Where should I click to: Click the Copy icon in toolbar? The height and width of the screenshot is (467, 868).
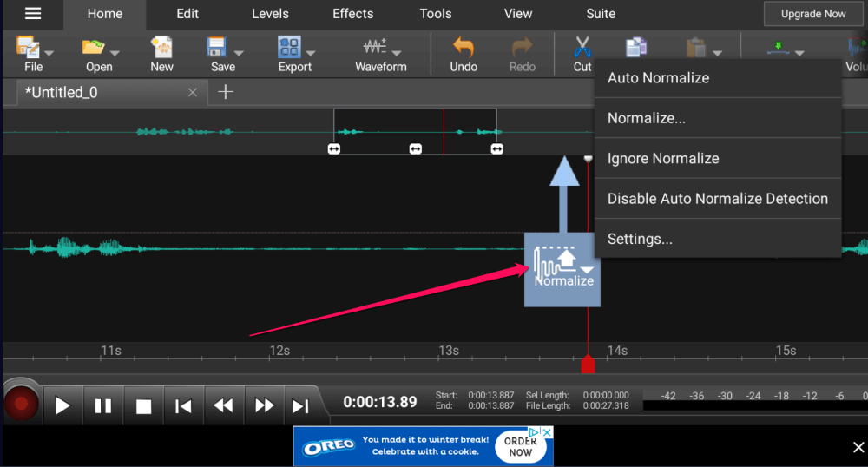point(636,47)
